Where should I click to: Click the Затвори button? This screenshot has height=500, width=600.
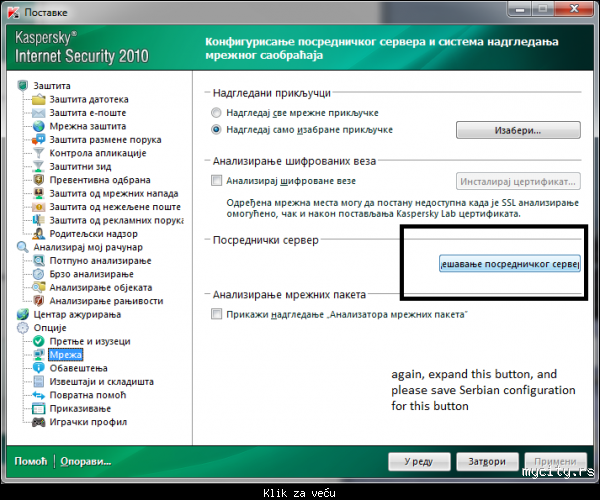tap(488, 462)
